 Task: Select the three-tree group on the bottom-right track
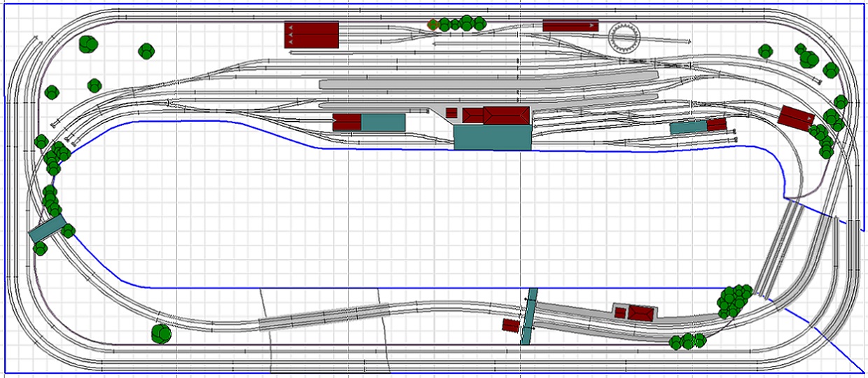click(687, 342)
